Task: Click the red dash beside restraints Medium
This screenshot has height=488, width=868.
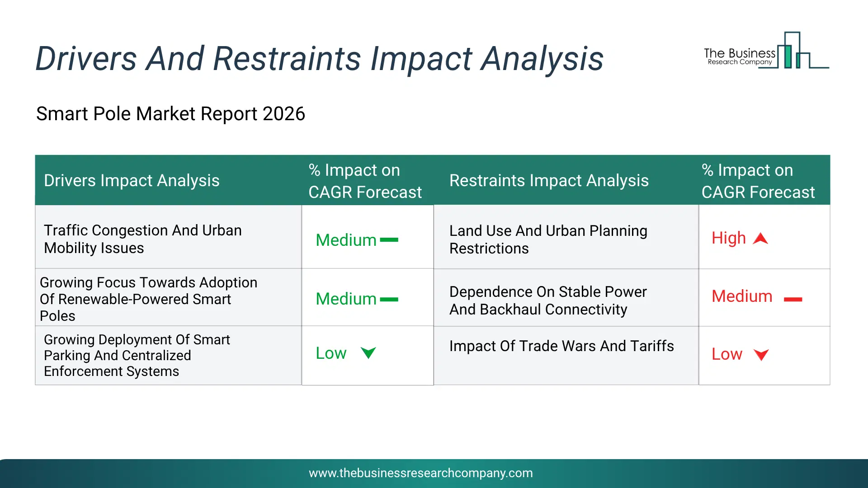Action: coord(793,299)
